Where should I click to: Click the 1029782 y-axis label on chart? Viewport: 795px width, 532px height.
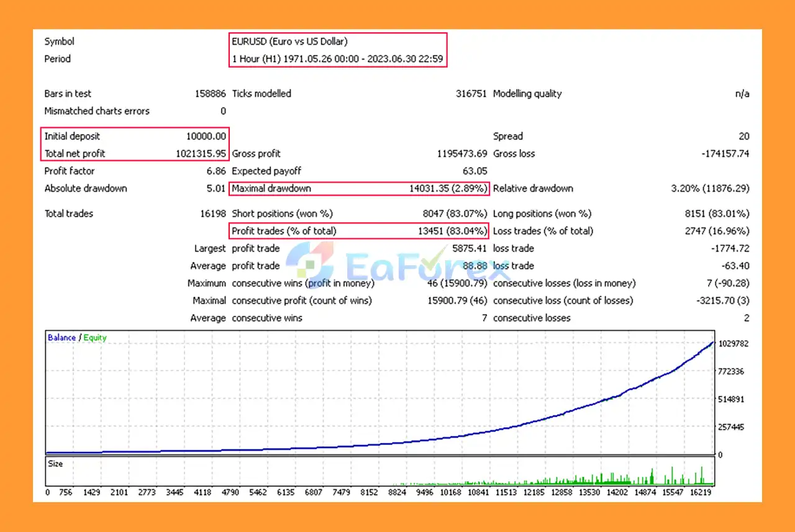pyautogui.click(x=733, y=343)
